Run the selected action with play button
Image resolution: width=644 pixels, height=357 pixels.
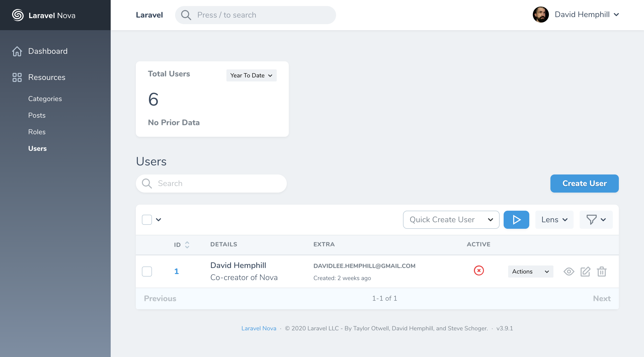click(x=516, y=220)
